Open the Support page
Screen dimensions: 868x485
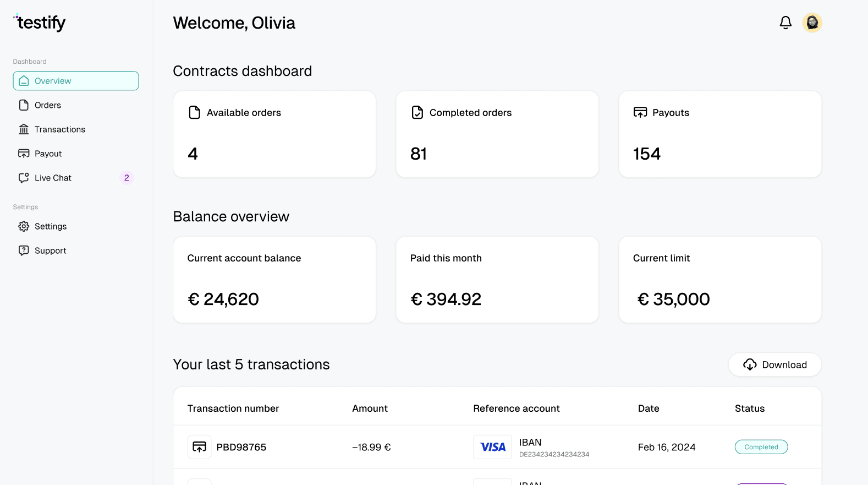(50, 250)
